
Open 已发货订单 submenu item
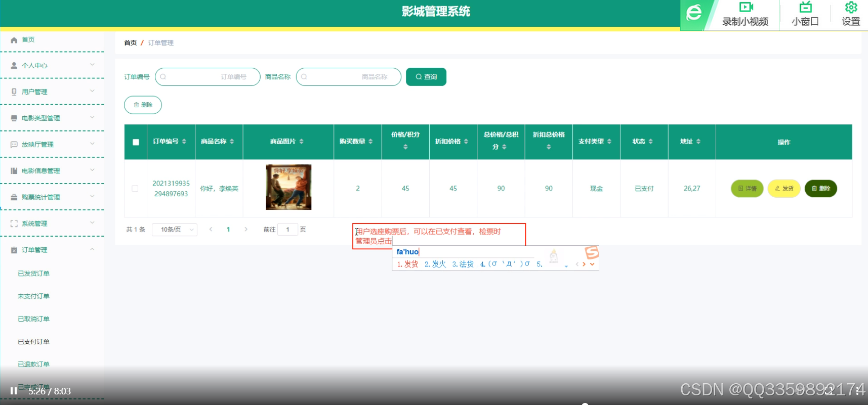(33, 274)
